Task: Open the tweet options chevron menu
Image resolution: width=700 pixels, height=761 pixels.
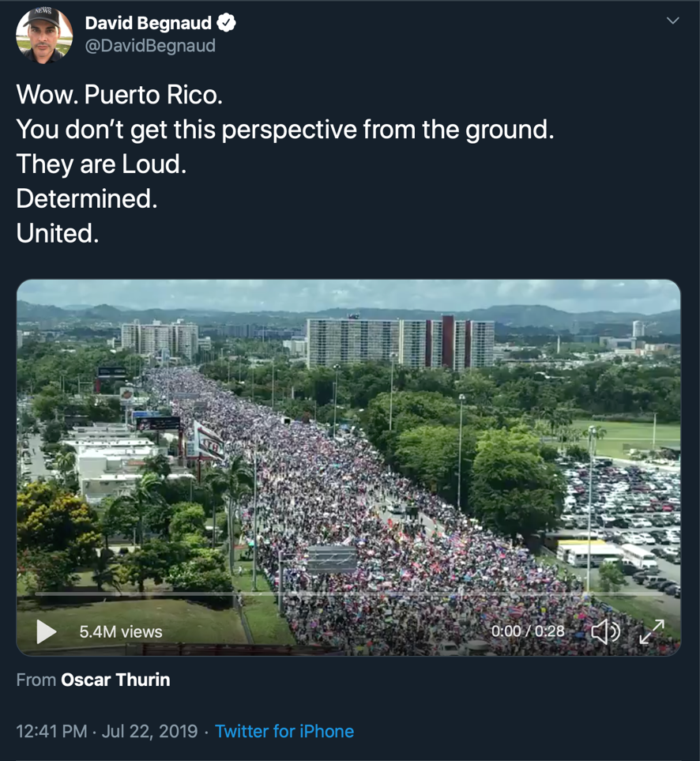Action: pos(672,21)
